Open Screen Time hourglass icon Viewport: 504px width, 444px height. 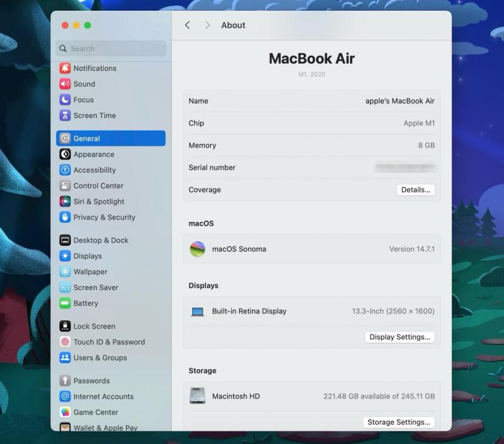click(65, 115)
